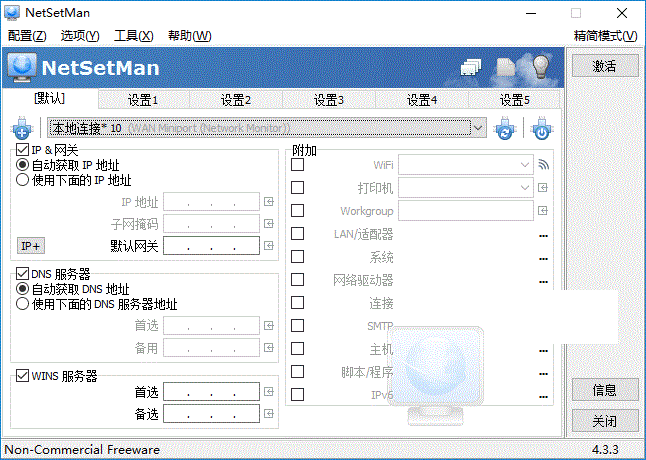Select 使用下面的 DNS 服务器地址 radio button
Viewport: 646px width, 460px height.
pyautogui.click(x=22, y=304)
